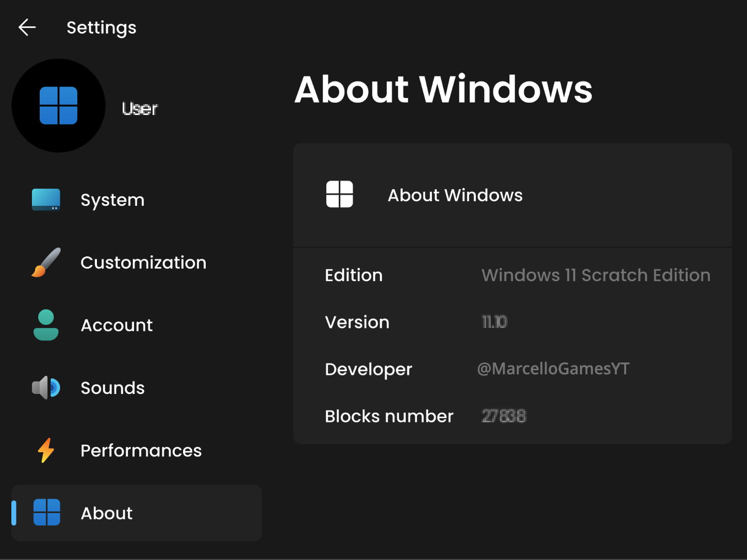Image resolution: width=747 pixels, height=560 pixels.
Task: Click the Account person icon
Action: [x=46, y=325]
